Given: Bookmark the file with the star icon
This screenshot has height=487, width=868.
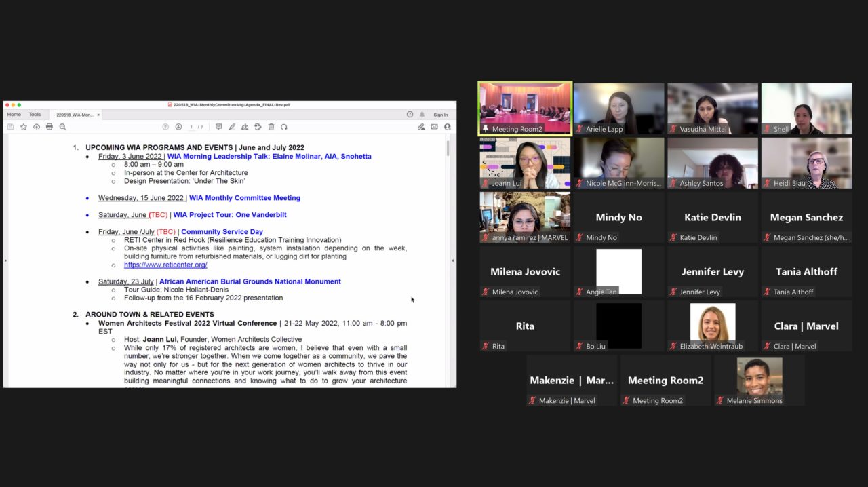Looking at the screenshot, I should (24, 127).
